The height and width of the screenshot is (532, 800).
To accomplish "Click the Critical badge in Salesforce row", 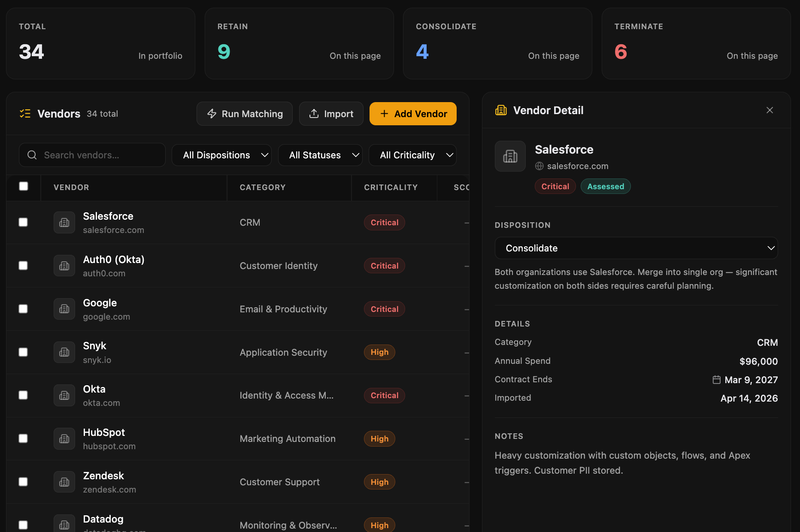I will click(385, 223).
